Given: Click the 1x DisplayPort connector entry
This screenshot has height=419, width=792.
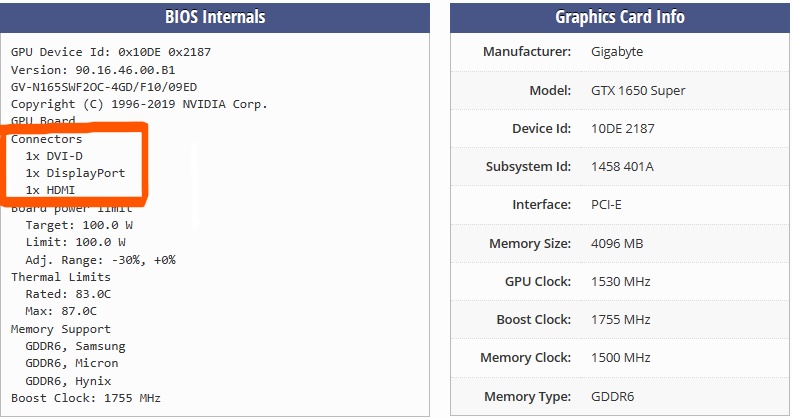Looking at the screenshot, I should pos(75,173).
